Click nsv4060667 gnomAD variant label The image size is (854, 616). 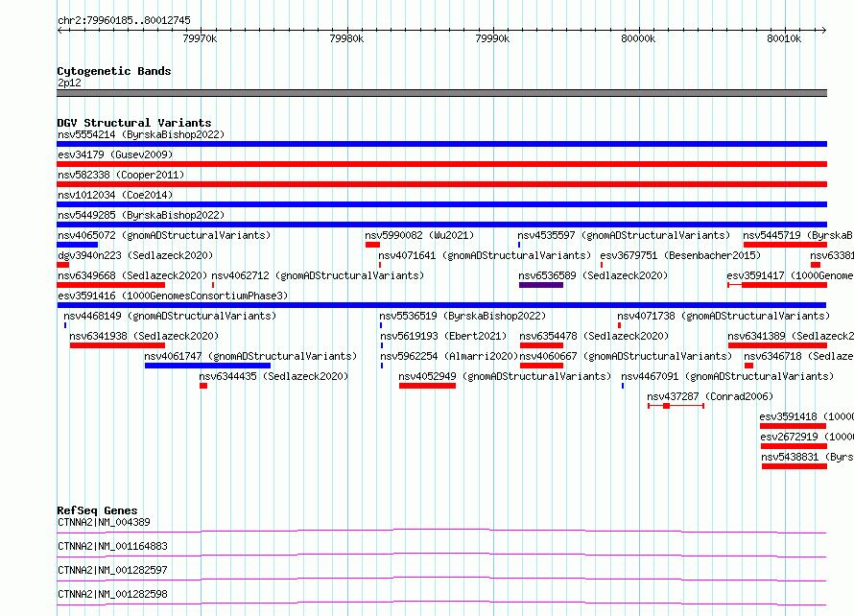point(626,356)
